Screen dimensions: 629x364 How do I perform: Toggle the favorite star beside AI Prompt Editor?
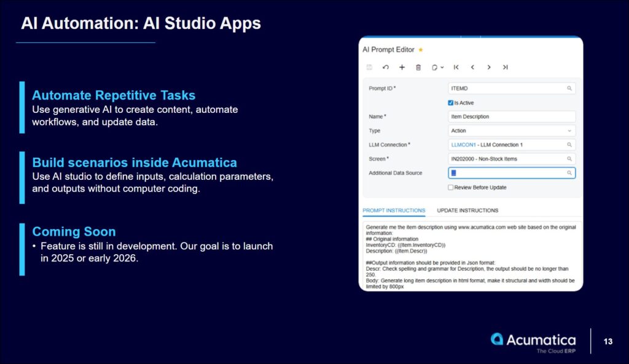coord(421,50)
